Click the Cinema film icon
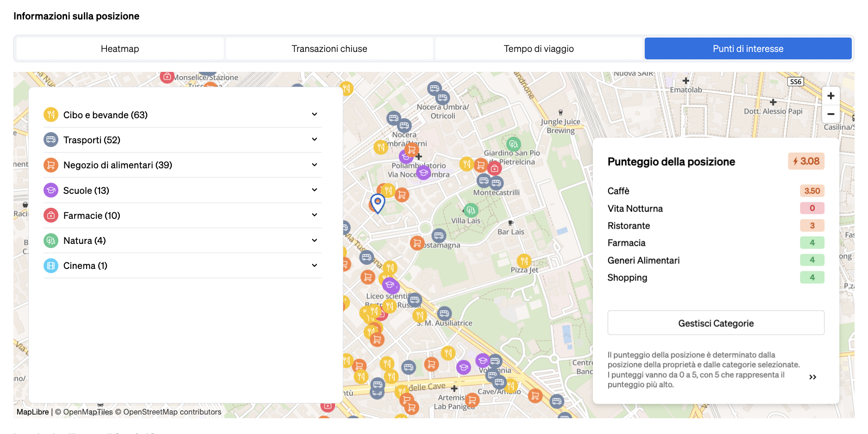Image resolution: width=868 pixels, height=434 pixels. click(51, 266)
